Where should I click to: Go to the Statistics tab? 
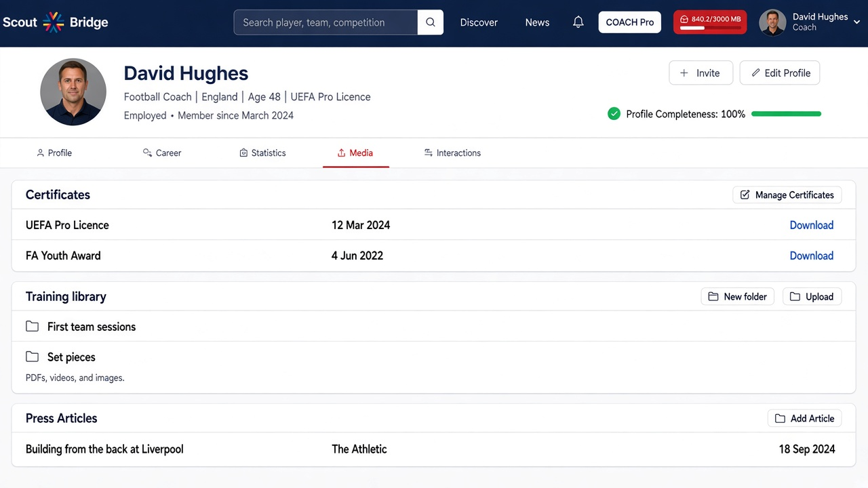(262, 153)
